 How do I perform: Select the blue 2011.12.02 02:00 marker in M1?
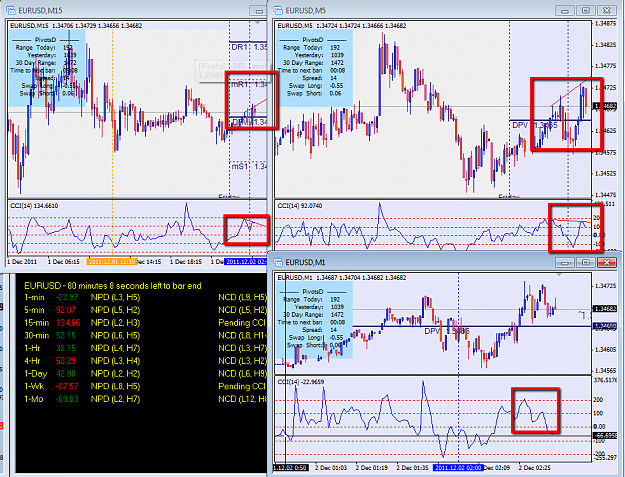click(458, 467)
